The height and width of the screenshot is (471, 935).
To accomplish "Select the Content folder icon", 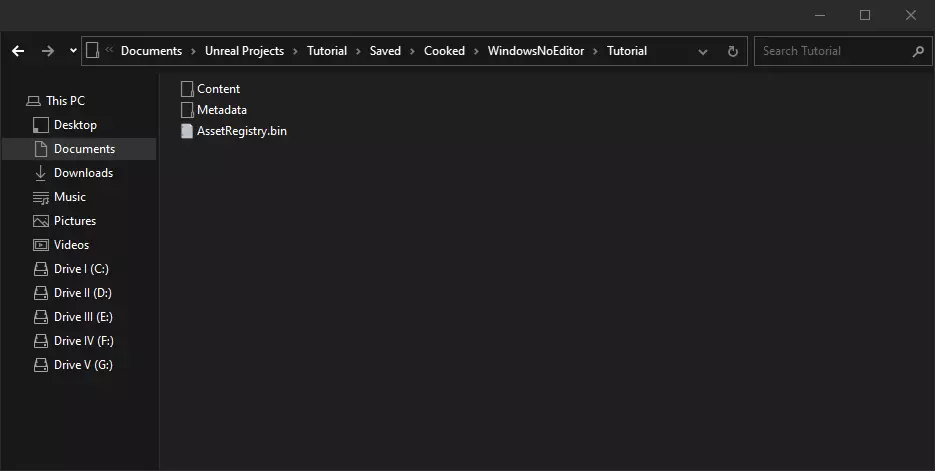I will [187, 89].
